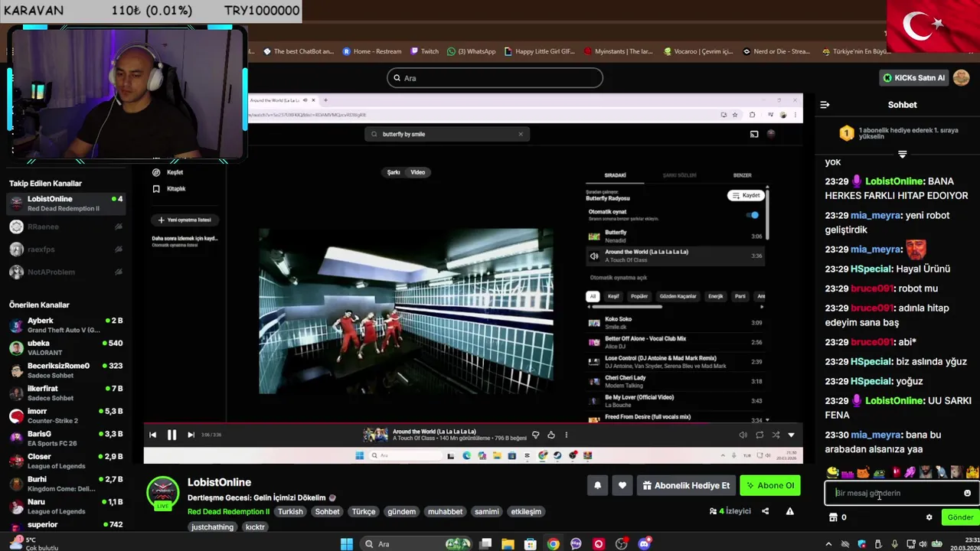This screenshot has height=551, width=980.
Task: Click the green Abone Ol button
Action: tap(770, 485)
